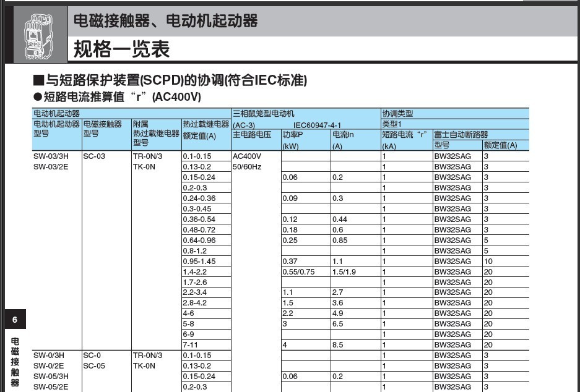Image resolution: width=580 pixels, height=392 pixels.
Task: Click the AC400V main circuit voltage cell
Action: (247, 156)
